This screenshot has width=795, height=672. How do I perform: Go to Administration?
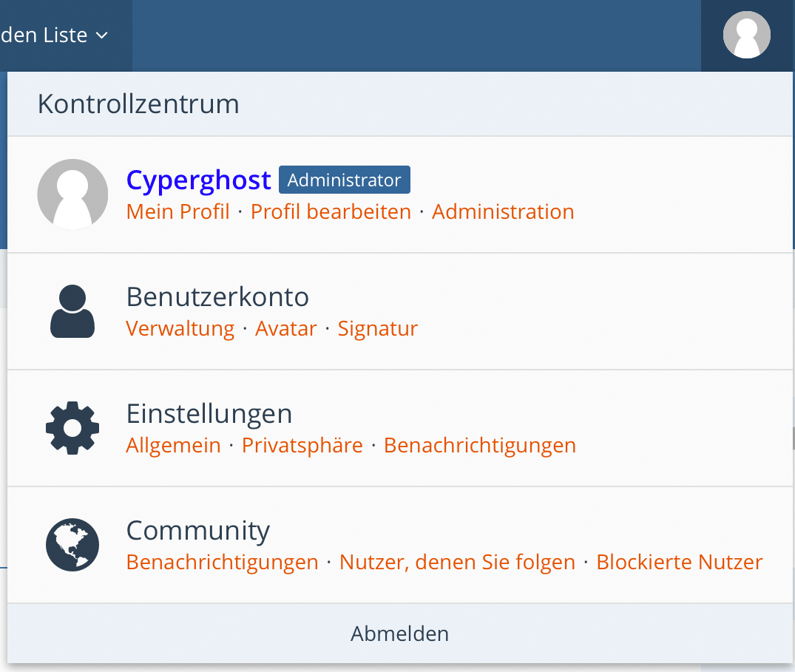coord(503,212)
